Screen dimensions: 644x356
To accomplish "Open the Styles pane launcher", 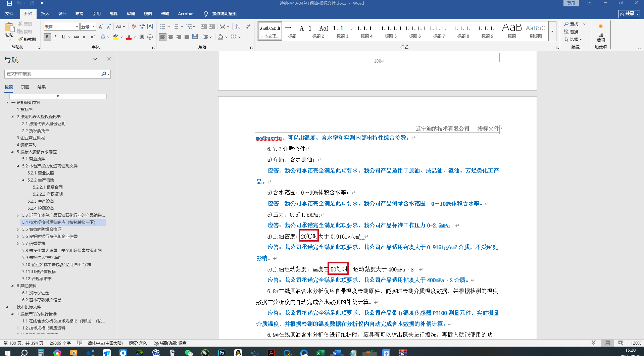I will click(557, 48).
